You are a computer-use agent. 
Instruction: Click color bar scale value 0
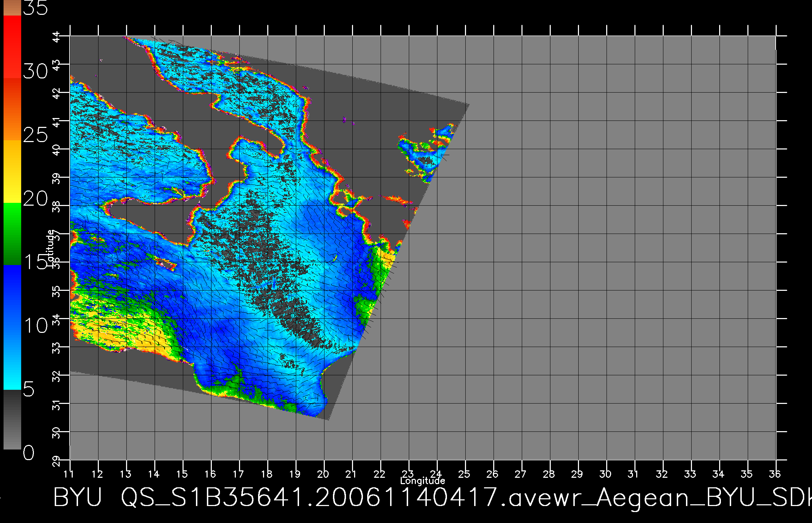click(29, 453)
